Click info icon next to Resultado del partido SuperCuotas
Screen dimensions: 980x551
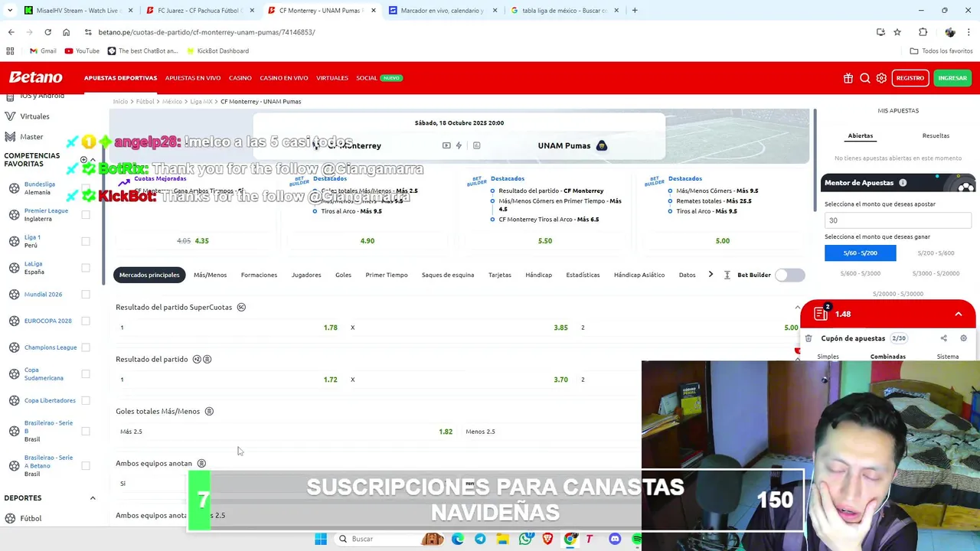coord(241,307)
